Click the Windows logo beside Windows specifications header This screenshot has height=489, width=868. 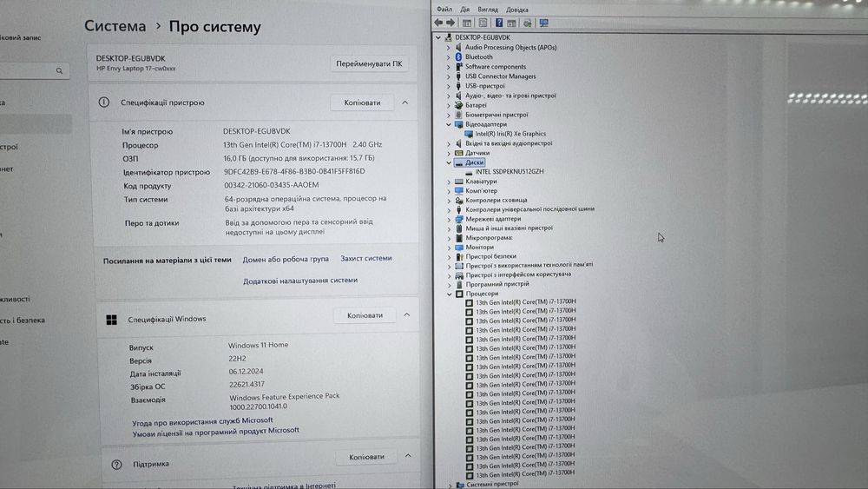[111, 320]
